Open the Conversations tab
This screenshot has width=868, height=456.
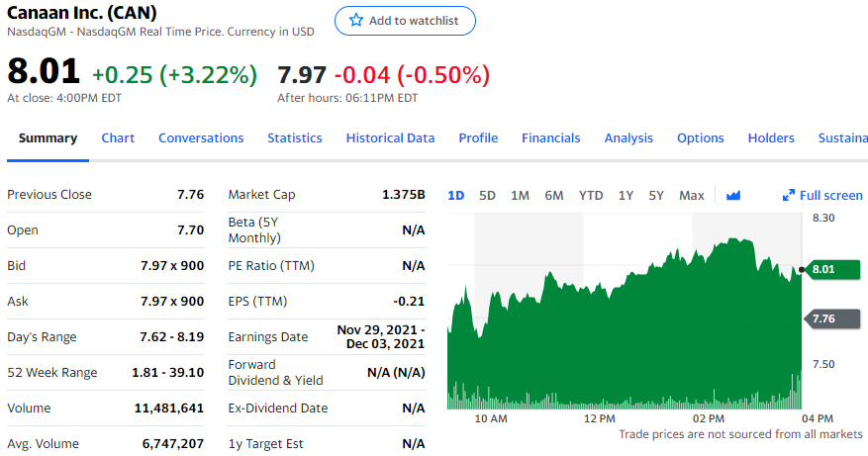coord(201,138)
